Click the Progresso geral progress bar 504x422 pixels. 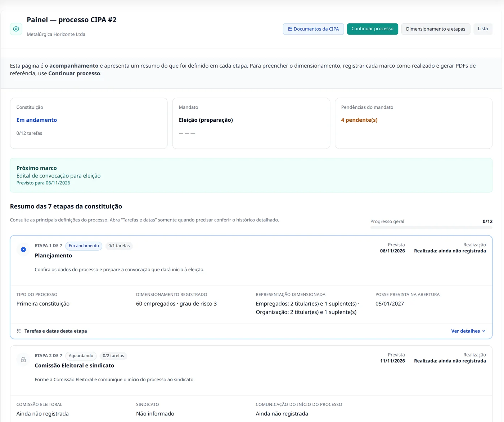pos(431,228)
